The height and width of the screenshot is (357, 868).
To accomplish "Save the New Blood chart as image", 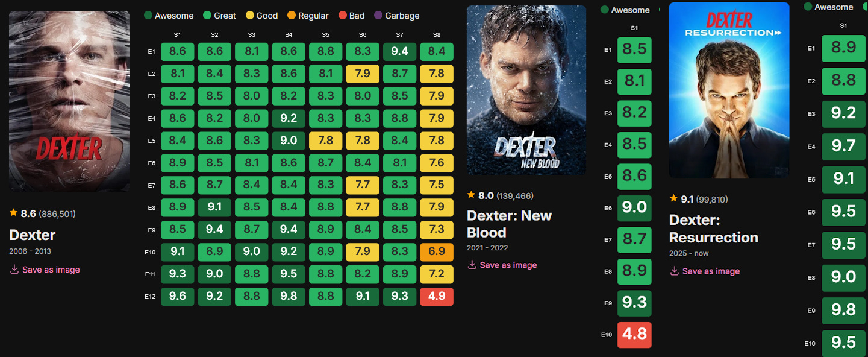I will click(502, 265).
